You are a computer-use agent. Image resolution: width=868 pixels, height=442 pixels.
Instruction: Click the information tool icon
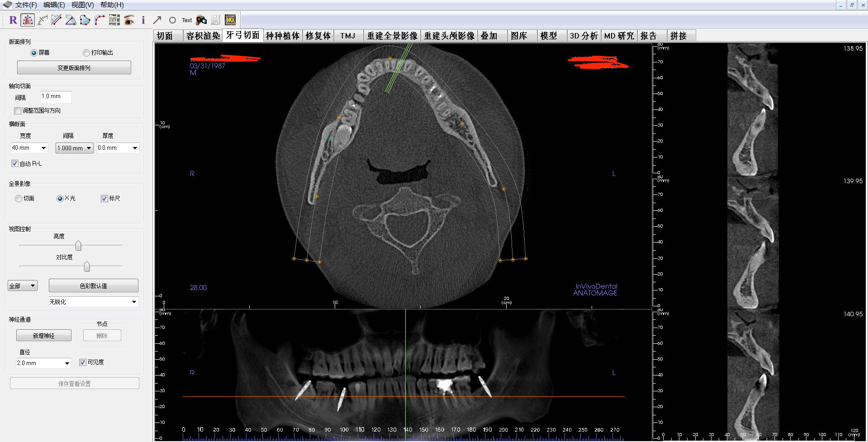143,20
